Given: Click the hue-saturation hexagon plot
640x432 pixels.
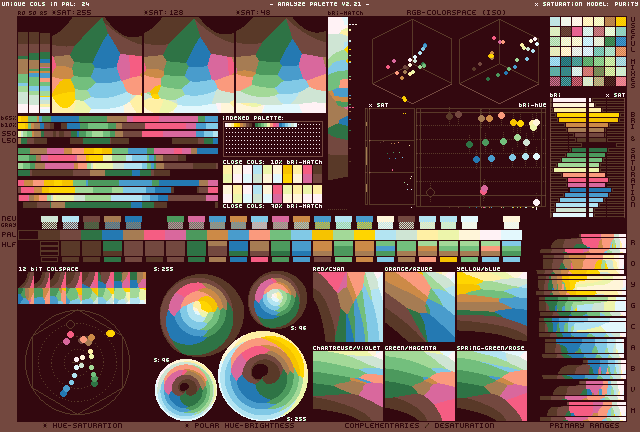Looking at the screenshot, I should [x=78, y=362].
